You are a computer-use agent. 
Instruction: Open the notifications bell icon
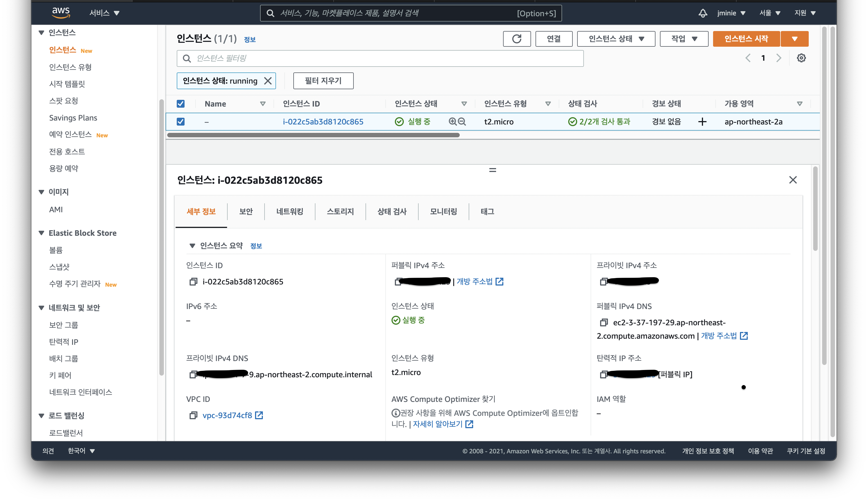coord(703,13)
